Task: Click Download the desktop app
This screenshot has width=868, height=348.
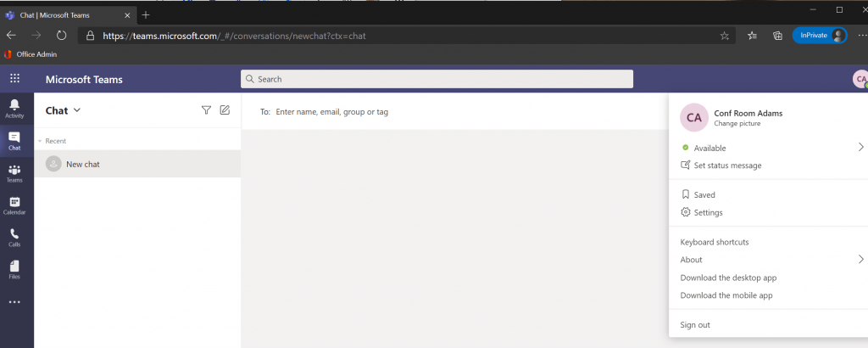Action: [728, 278]
